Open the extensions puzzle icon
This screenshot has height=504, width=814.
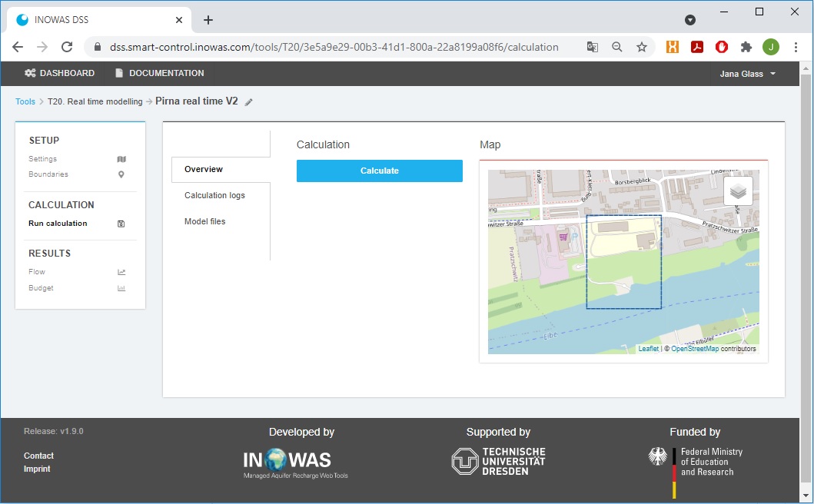(746, 47)
